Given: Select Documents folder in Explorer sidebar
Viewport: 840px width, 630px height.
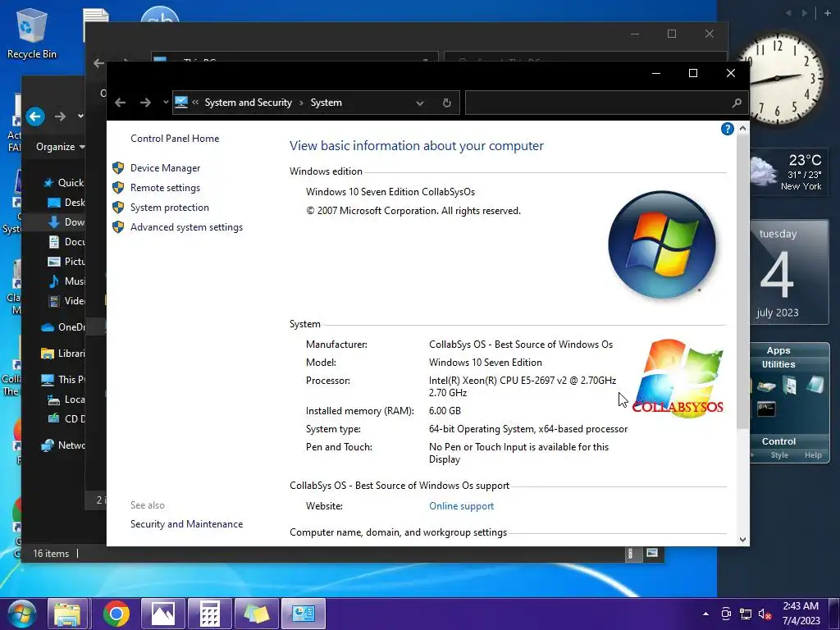Looking at the screenshot, I should point(66,242).
